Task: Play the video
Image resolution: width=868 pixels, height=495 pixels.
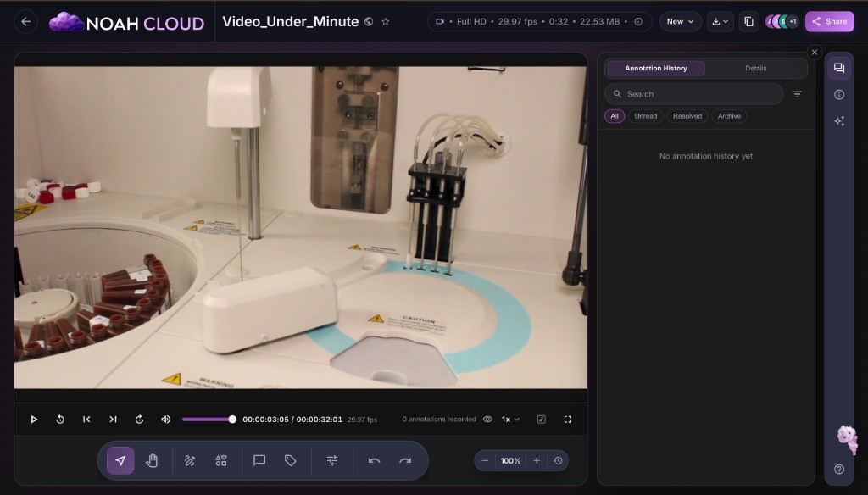Action: click(34, 420)
